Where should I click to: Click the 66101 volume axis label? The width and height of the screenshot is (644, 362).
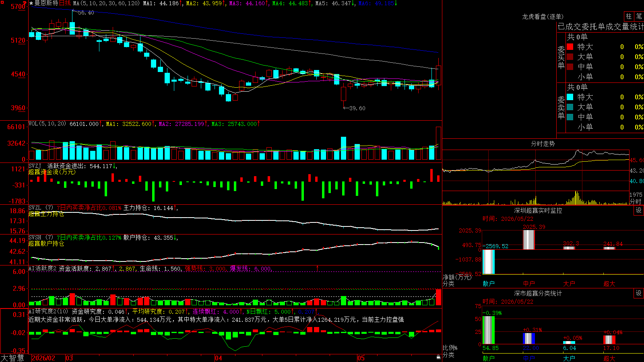pos(17,127)
